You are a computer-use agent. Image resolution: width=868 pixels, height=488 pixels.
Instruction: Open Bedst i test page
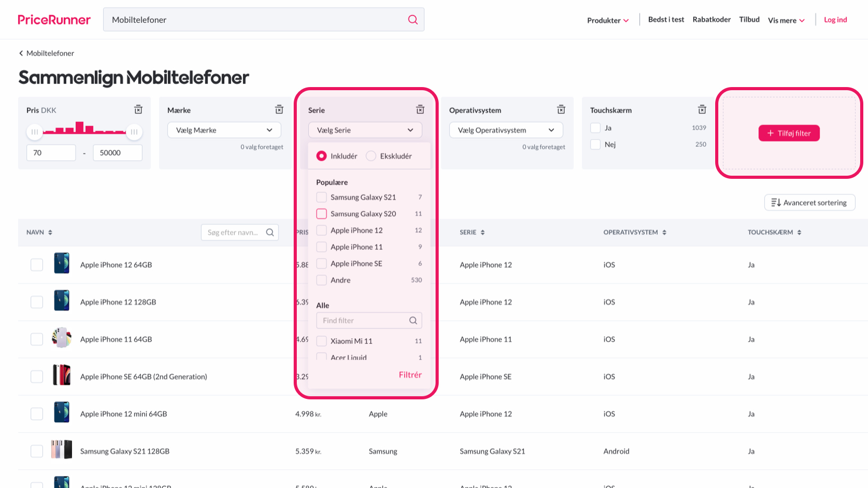click(666, 19)
